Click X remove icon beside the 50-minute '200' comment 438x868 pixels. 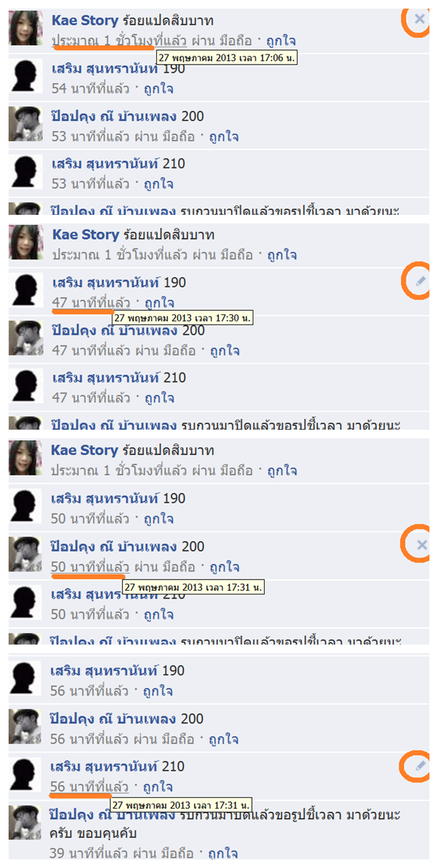(421, 545)
